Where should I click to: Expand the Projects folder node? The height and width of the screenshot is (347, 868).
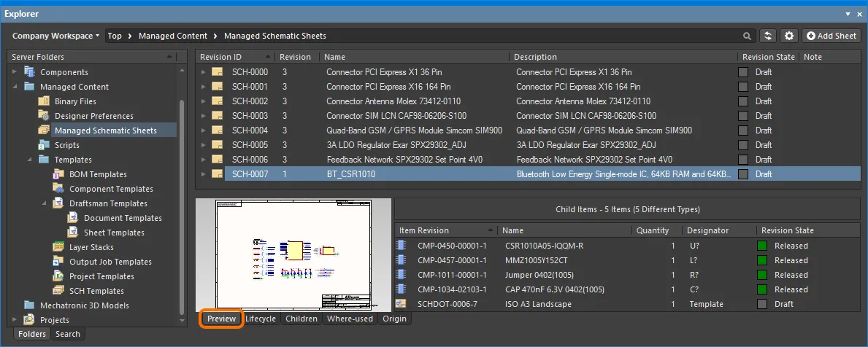(x=15, y=320)
